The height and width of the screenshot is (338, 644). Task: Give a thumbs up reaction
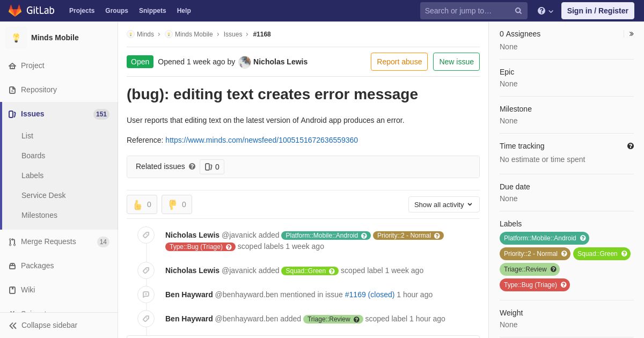coord(142,204)
